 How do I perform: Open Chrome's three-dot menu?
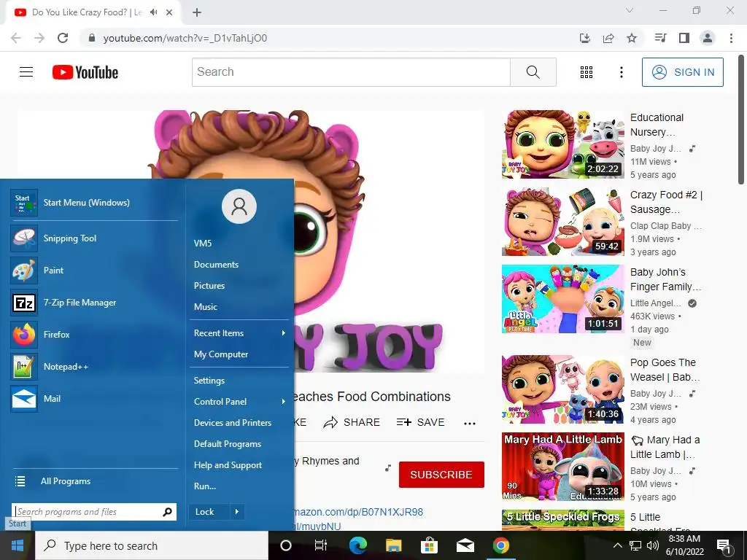pos(731,38)
